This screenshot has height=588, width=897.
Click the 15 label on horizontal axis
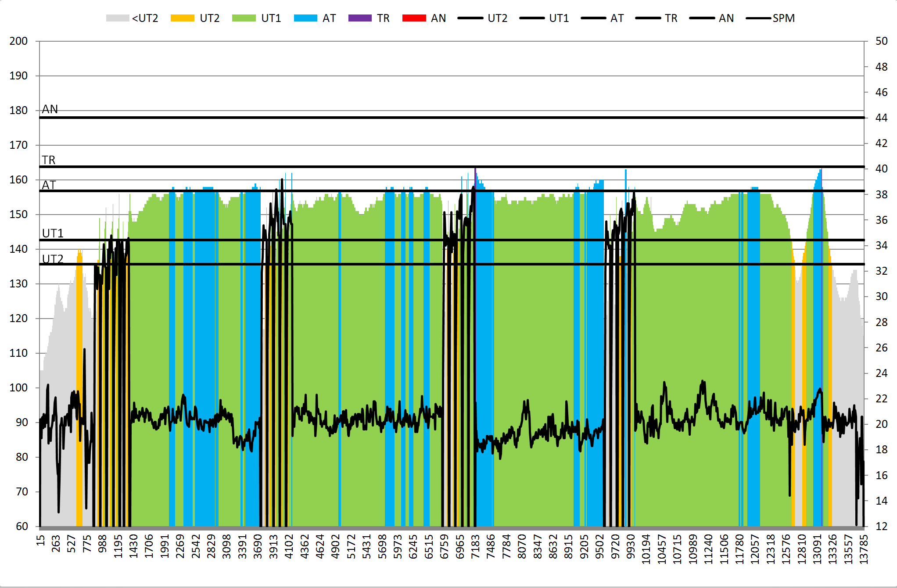[40, 540]
